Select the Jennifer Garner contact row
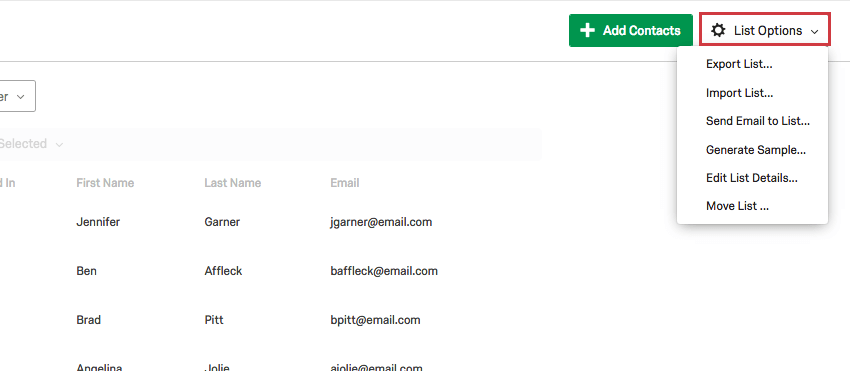The height and width of the screenshot is (371, 850). [x=271, y=222]
